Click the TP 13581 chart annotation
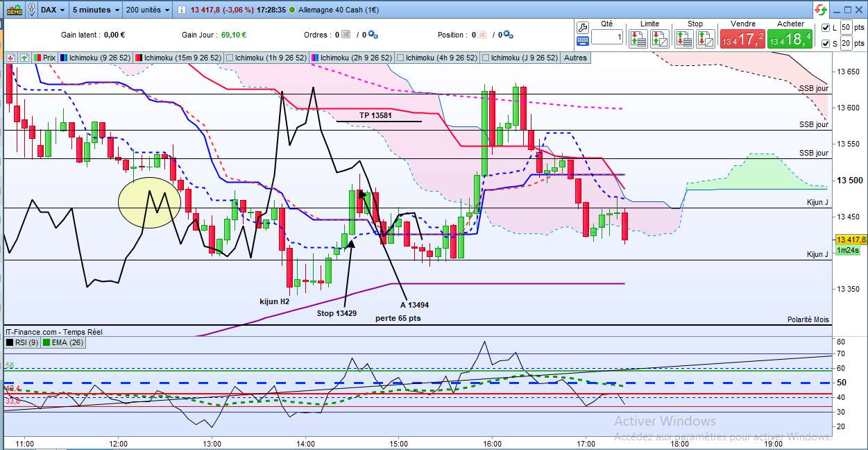868x450 pixels. point(375,115)
